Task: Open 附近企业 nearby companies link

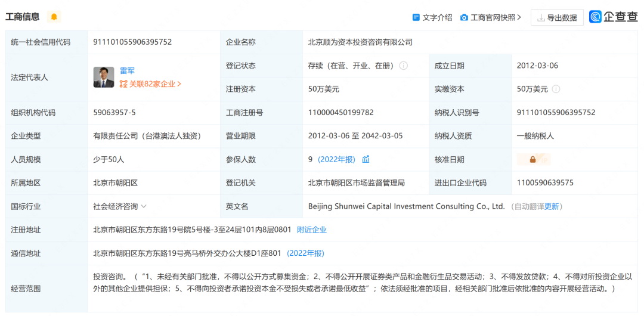Action: click(x=311, y=230)
